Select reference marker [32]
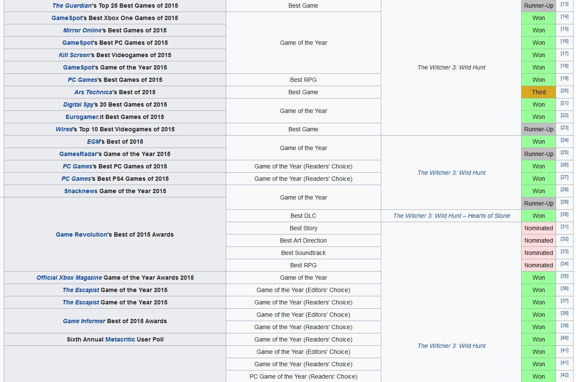 pos(565,239)
